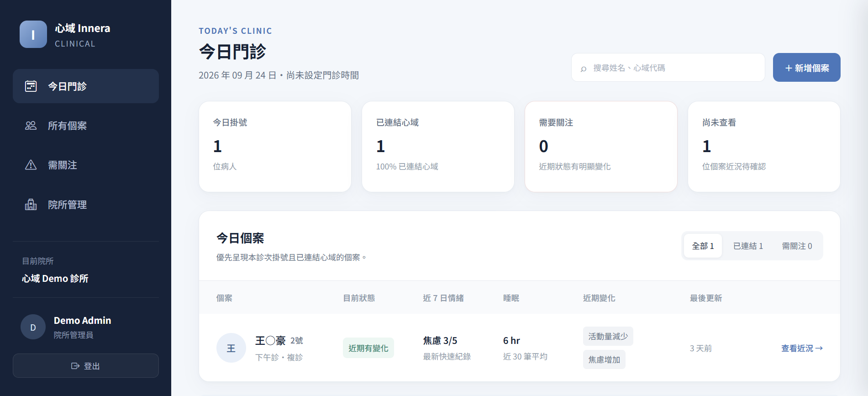Viewport: 868px width, 396px height.
Task: Click the 下午診・複診 visit label
Action: pyautogui.click(x=279, y=357)
